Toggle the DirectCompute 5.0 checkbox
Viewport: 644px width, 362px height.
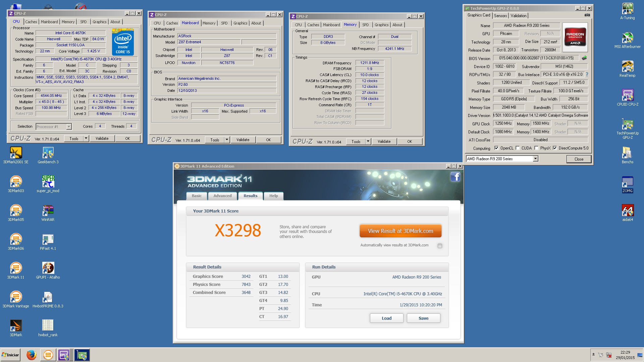pyautogui.click(x=555, y=148)
